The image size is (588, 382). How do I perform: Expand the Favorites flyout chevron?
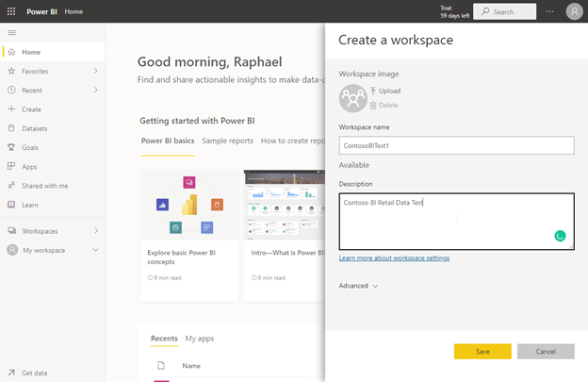(95, 71)
